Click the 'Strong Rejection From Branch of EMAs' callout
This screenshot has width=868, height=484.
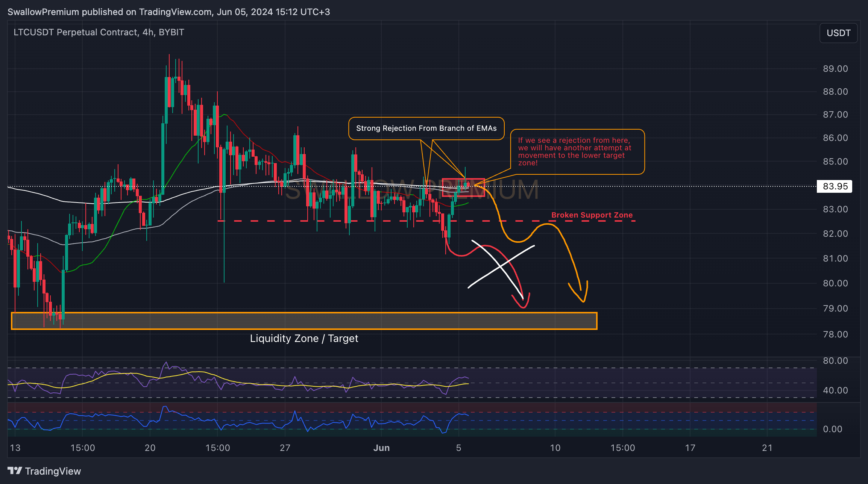[x=426, y=129]
